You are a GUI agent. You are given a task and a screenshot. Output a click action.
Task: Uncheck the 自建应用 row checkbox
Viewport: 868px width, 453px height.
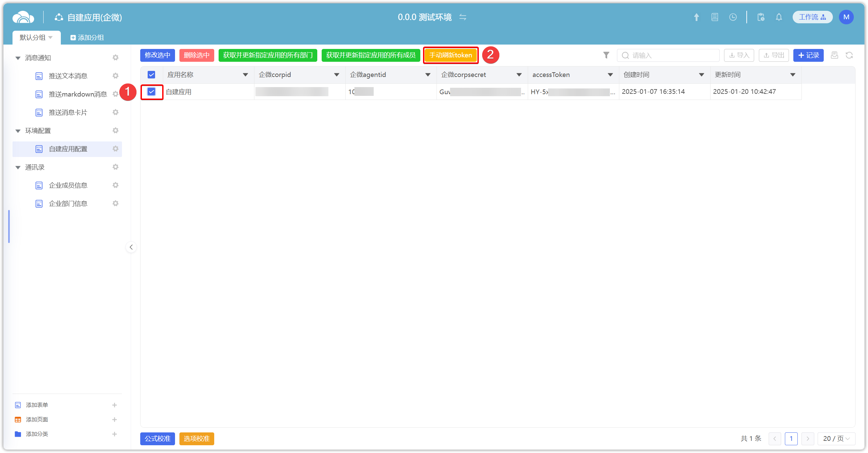click(x=151, y=91)
